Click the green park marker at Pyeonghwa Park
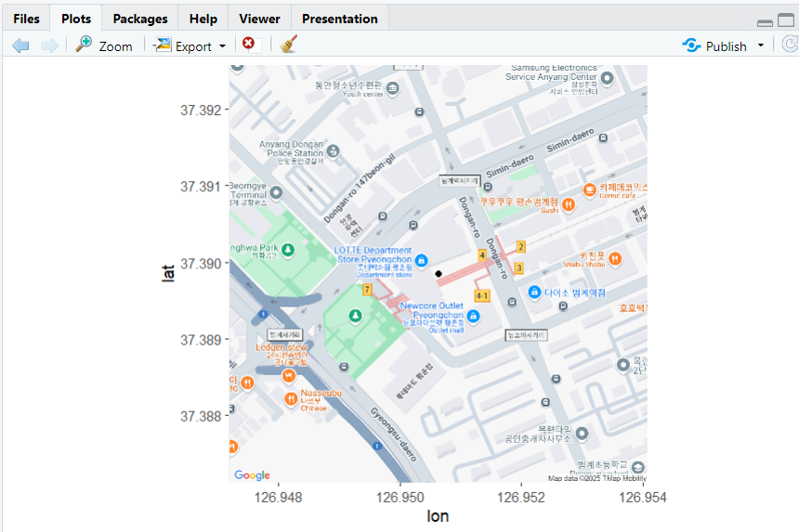 (x=288, y=250)
